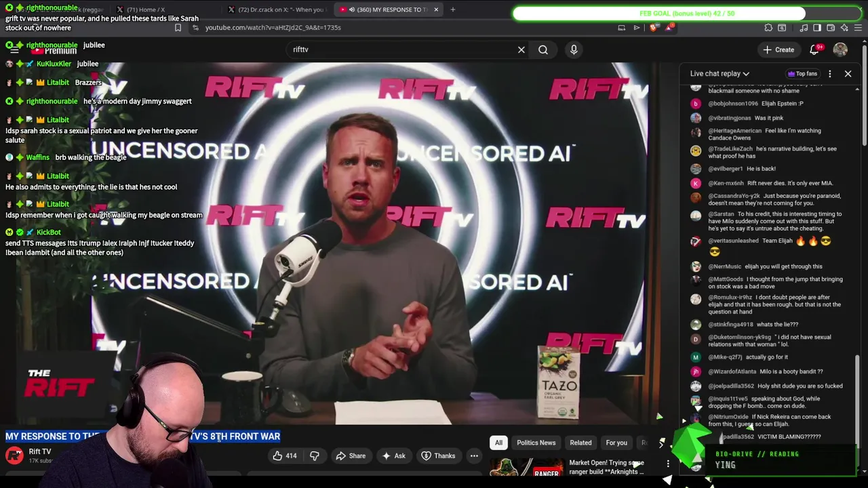
Task: Click the highlighted video title text
Action: coord(143,436)
